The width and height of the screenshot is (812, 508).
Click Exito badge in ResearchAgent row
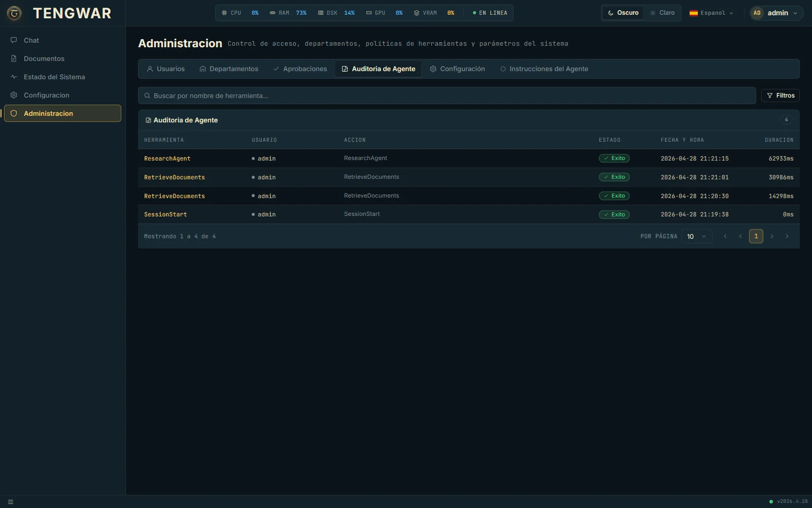tap(614, 158)
